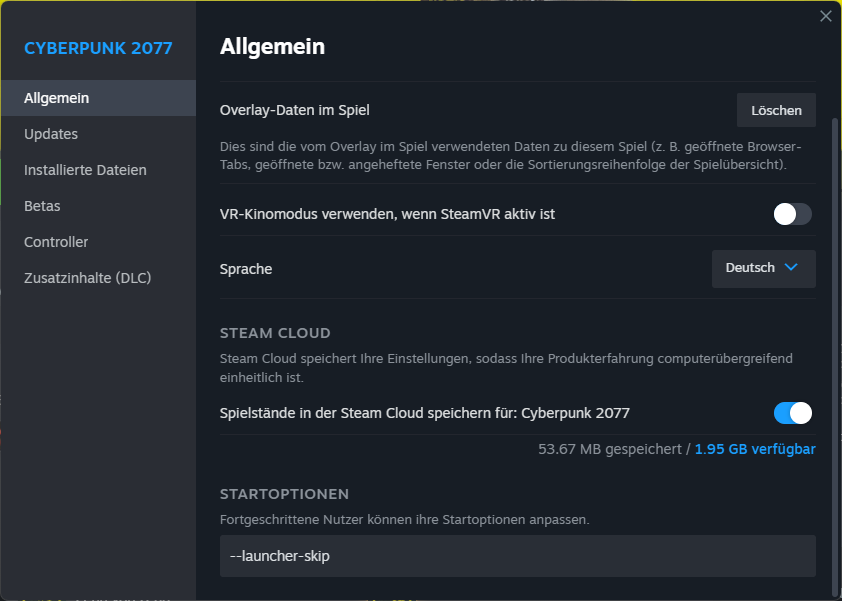Viewport: 842px width, 601px height.
Task: Disable Steam Cloud save sync toggle
Action: coord(792,413)
